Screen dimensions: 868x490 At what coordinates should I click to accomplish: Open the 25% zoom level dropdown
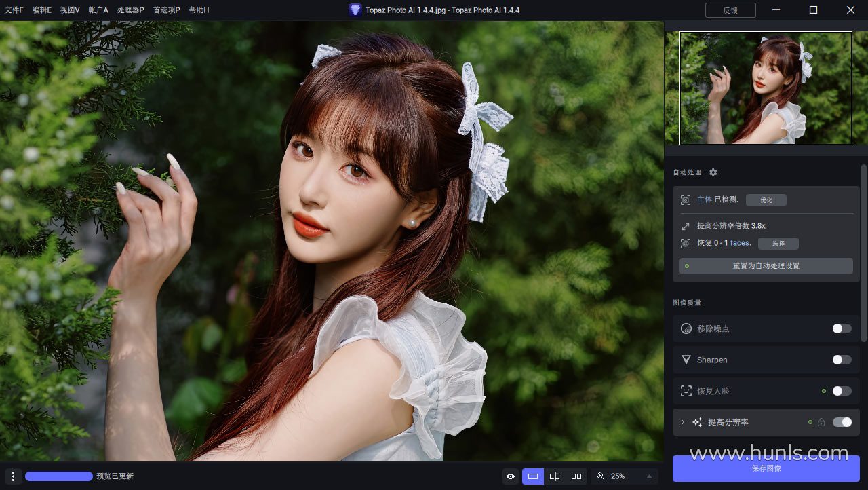click(625, 476)
